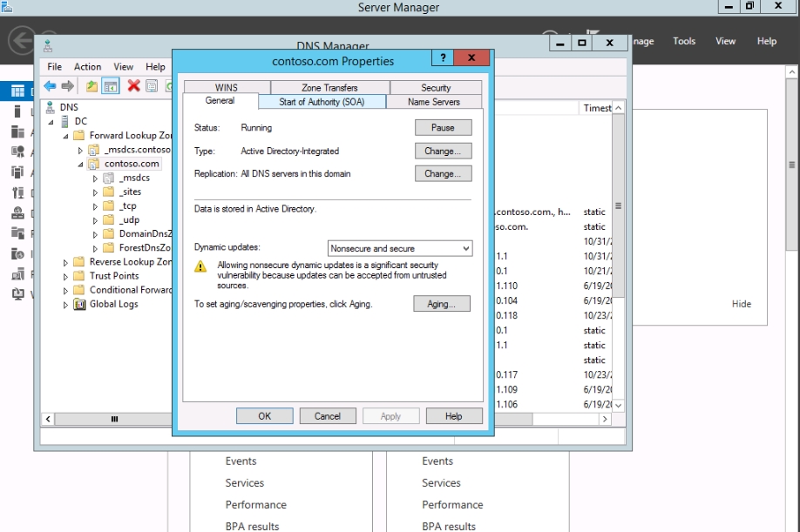This screenshot has height=532, width=800.
Task: Expand the Conditional Forwarders node
Action: [65, 291]
